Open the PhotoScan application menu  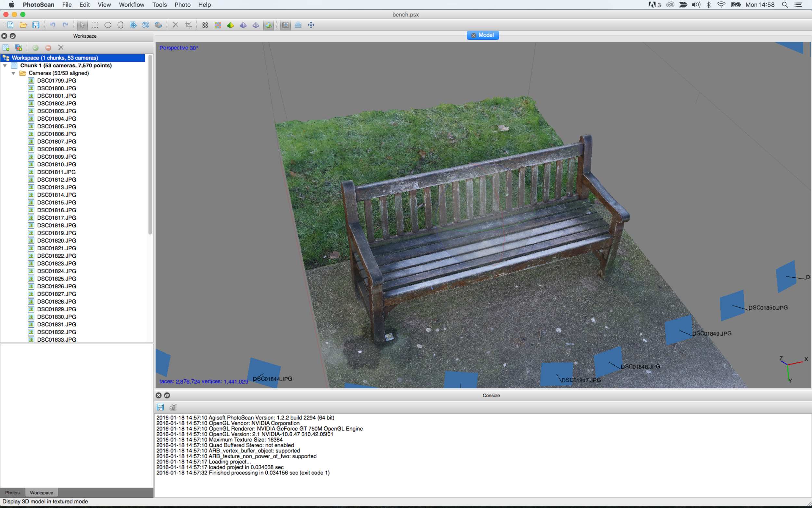(39, 5)
